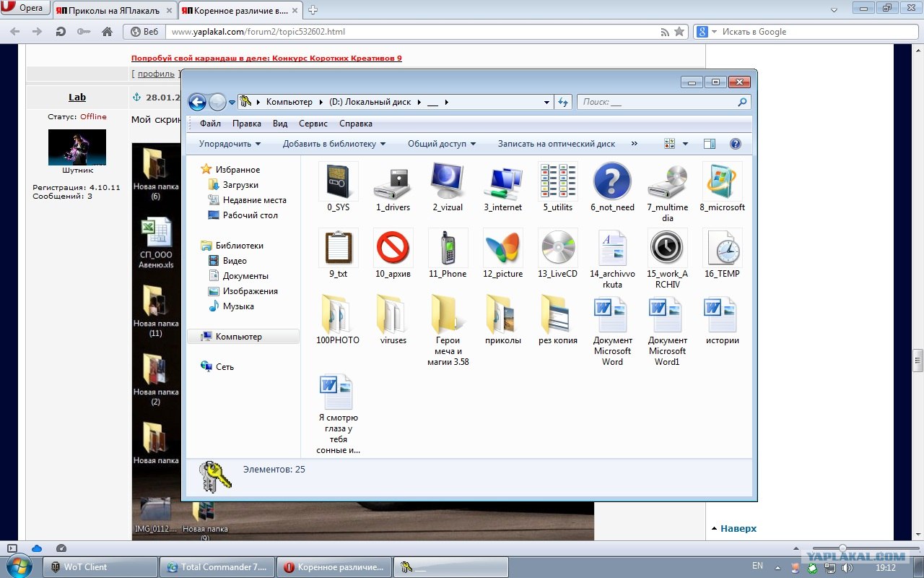Screen dimensions: 924x578
Task: Click the Explorer help icon
Action: [736, 144]
